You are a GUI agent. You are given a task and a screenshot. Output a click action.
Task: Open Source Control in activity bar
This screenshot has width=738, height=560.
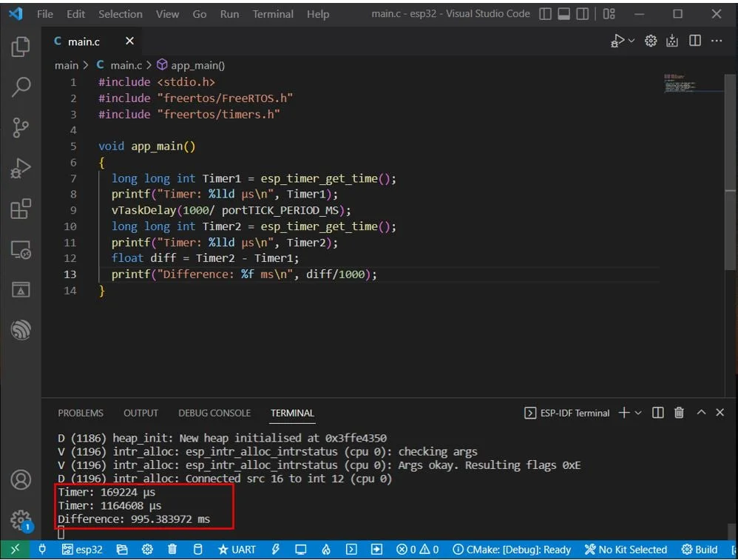coord(21,127)
